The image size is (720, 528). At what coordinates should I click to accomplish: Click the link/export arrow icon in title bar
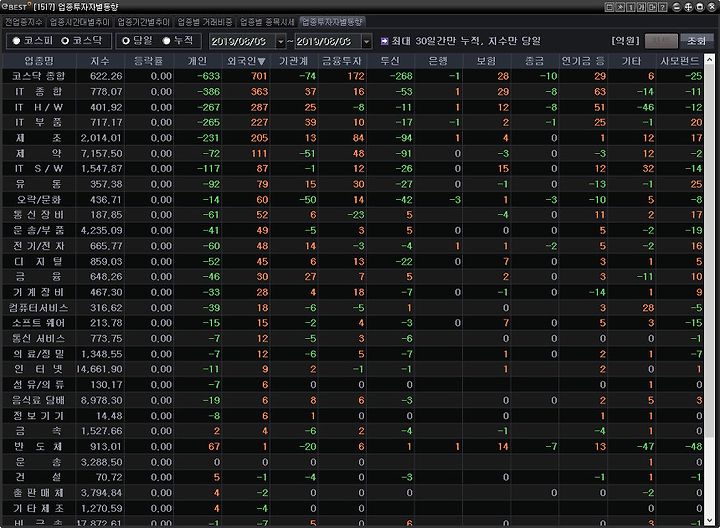652,7
